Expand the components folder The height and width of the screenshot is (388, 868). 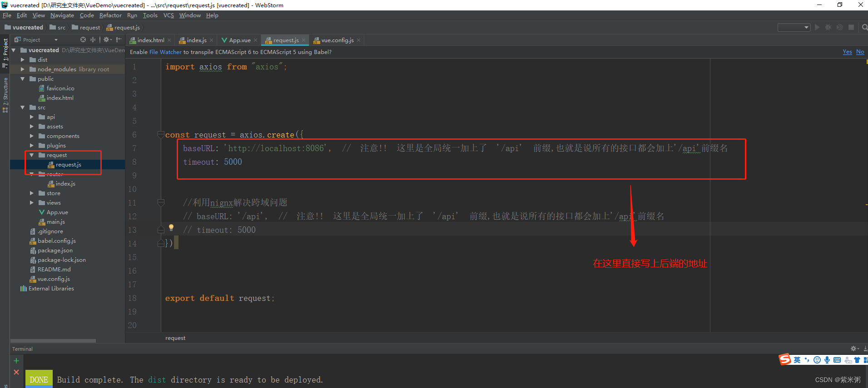(x=32, y=136)
